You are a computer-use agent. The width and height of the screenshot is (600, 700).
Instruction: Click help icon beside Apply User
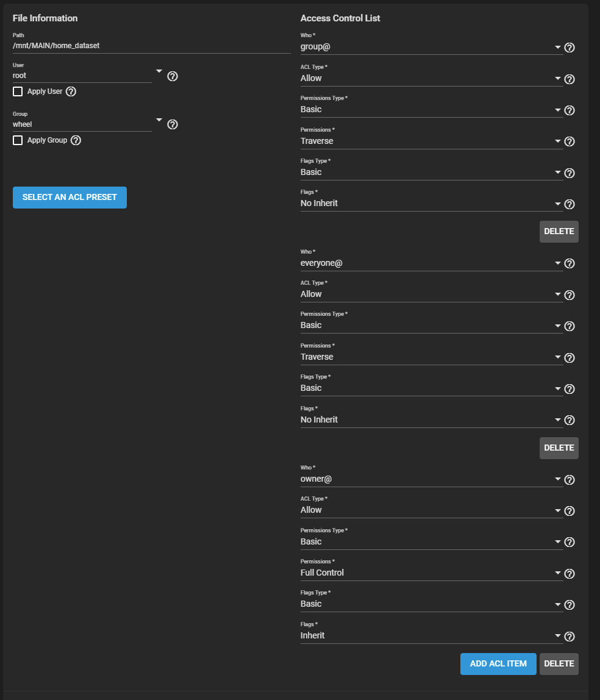(x=71, y=91)
